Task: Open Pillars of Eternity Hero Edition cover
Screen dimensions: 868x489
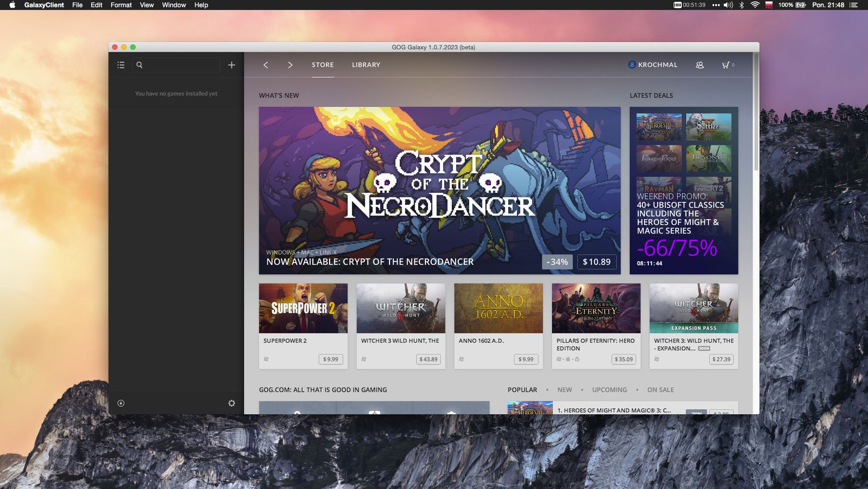Action: click(596, 308)
